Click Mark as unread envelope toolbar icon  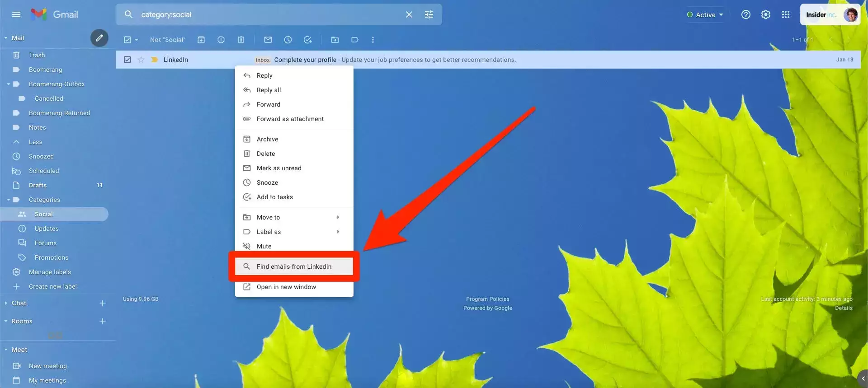click(x=268, y=40)
